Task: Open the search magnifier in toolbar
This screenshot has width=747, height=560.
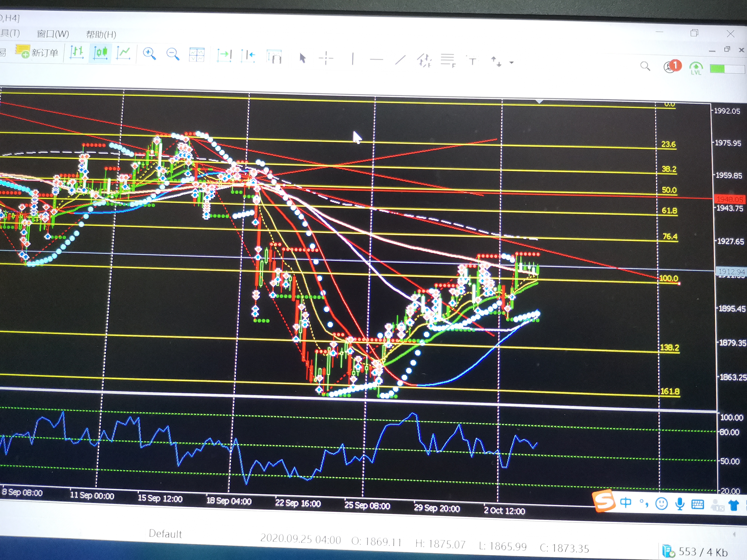Action: (645, 66)
